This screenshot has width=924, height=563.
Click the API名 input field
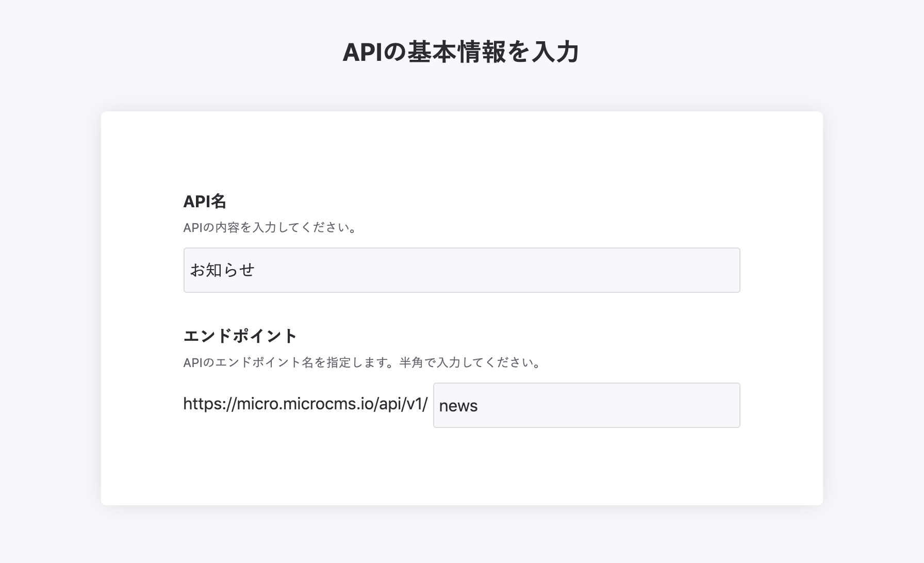461,270
